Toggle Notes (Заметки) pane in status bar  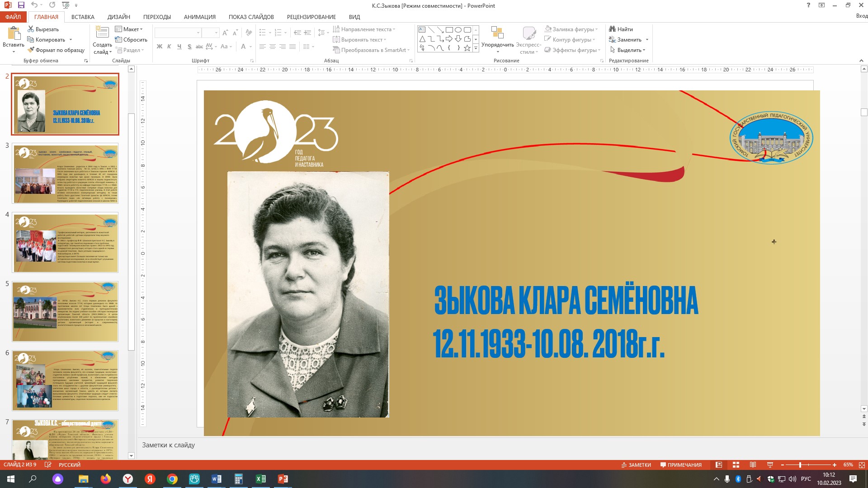(x=636, y=465)
